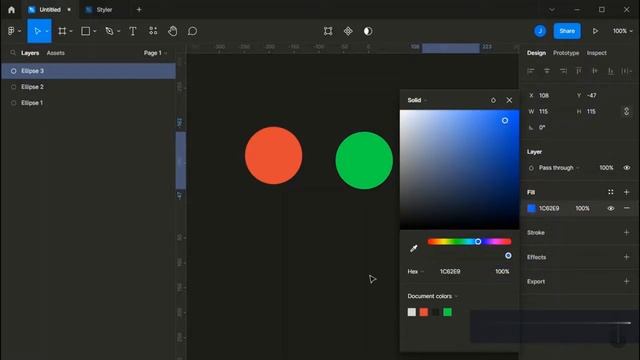Switch to the Prototype tab
The height and width of the screenshot is (360, 640).
[x=566, y=53]
